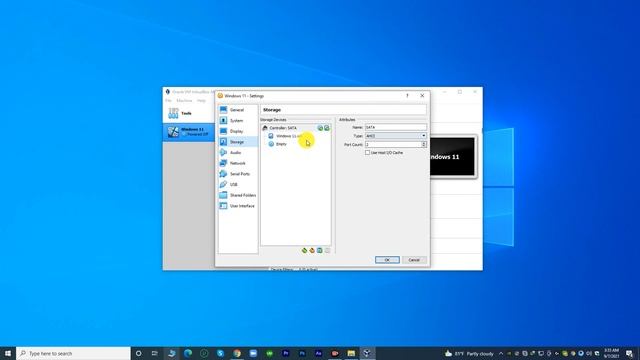
Task: Open the Network settings category
Action: coord(238,163)
